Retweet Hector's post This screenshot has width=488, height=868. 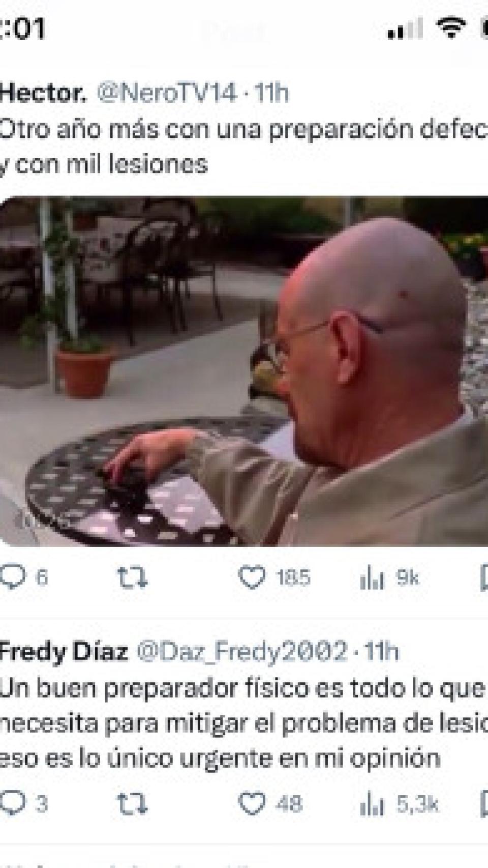click(x=132, y=578)
